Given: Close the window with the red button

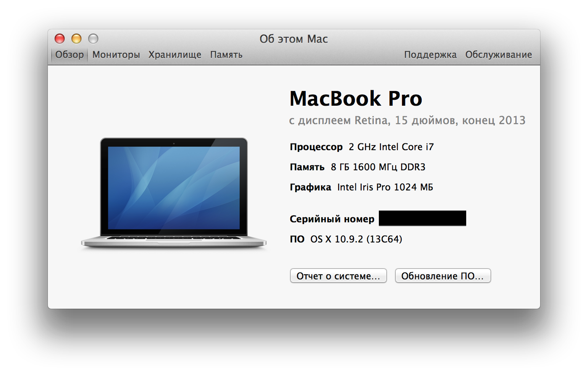Looking at the screenshot, I should coord(60,39).
